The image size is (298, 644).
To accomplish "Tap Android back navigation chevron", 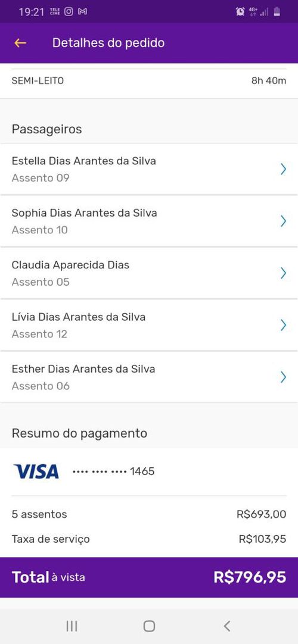I will click(226, 626).
